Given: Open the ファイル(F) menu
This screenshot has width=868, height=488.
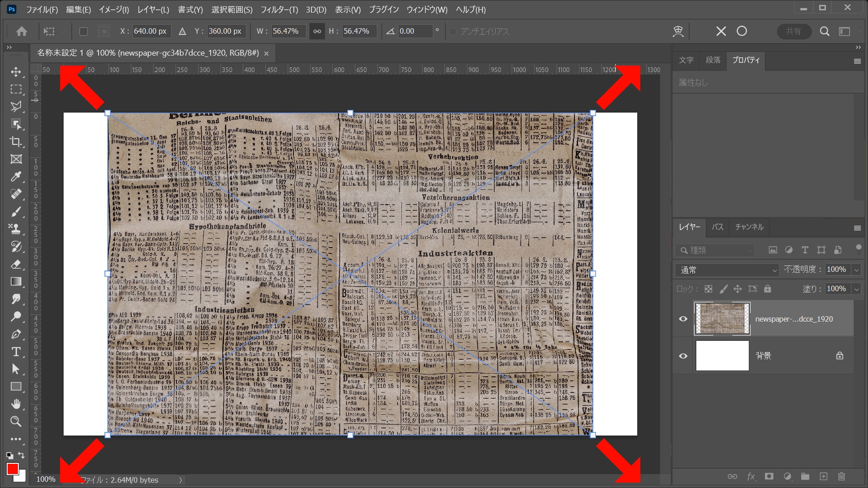Looking at the screenshot, I should tap(42, 9).
